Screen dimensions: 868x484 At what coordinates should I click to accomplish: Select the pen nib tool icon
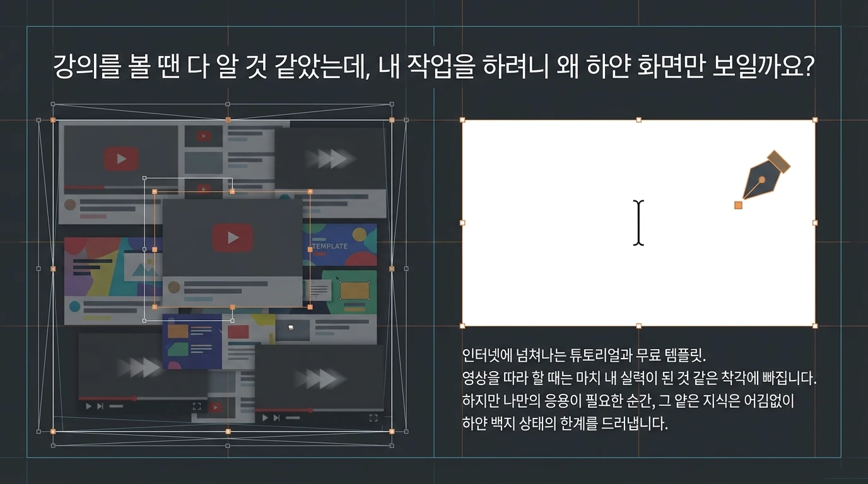[767, 175]
